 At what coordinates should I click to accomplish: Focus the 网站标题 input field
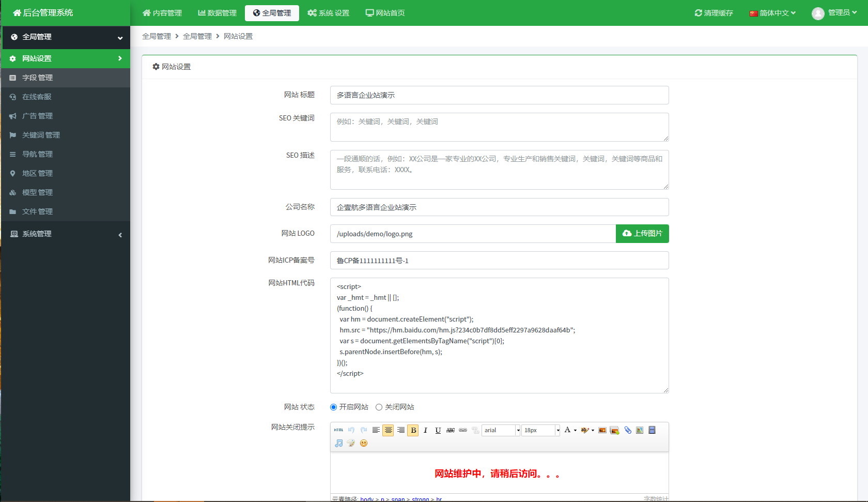tap(499, 95)
